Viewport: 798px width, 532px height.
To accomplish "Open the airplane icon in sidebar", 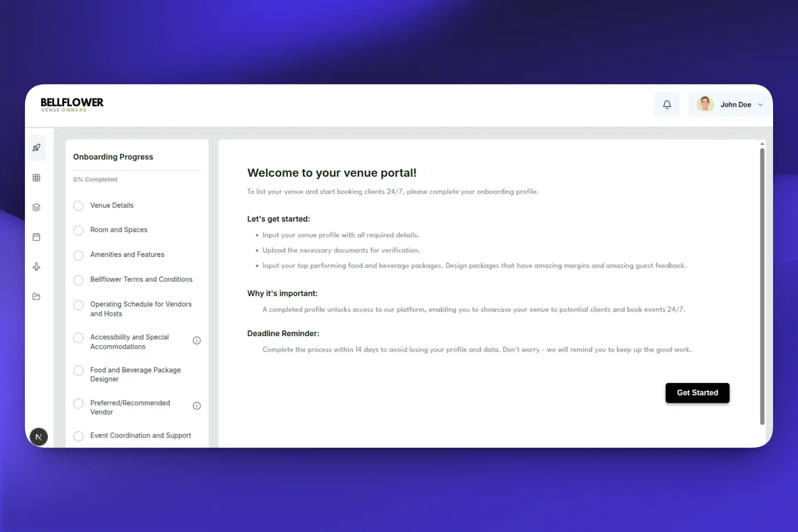I will click(37, 266).
